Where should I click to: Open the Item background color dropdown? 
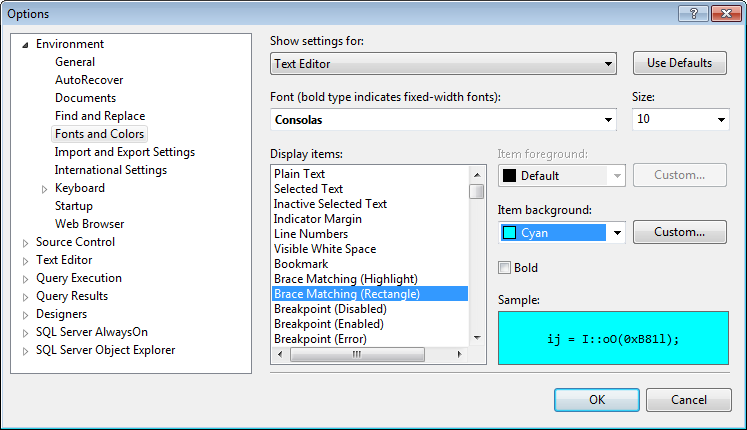618,233
